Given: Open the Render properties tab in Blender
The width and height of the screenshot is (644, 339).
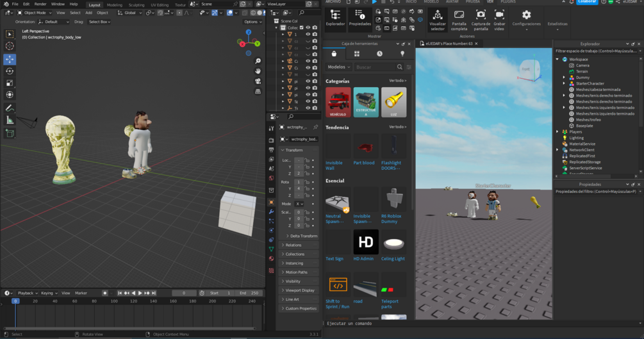Looking at the screenshot, I should tap(271, 140).
